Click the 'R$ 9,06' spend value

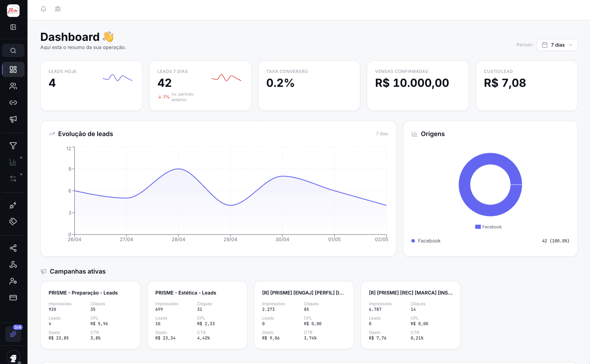tap(271, 338)
